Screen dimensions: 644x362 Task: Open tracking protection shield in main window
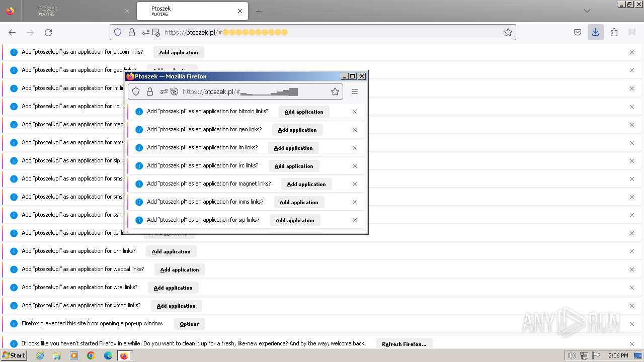pos(118,32)
